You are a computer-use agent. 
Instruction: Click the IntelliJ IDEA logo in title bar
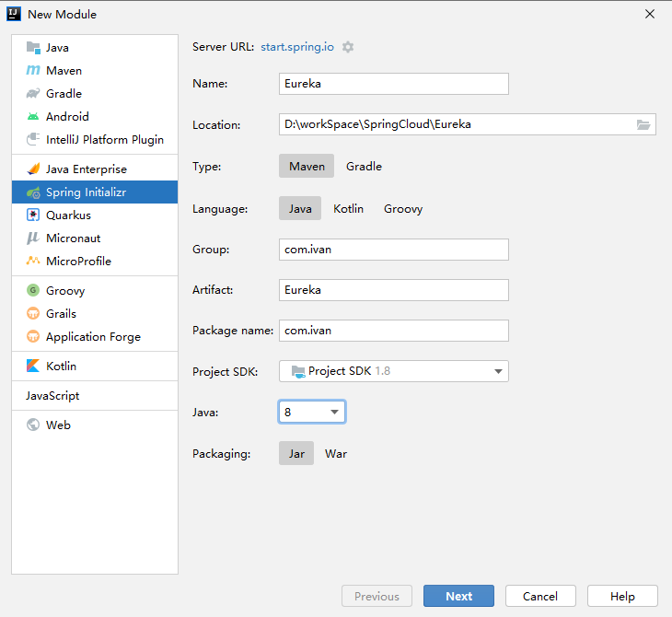14,14
